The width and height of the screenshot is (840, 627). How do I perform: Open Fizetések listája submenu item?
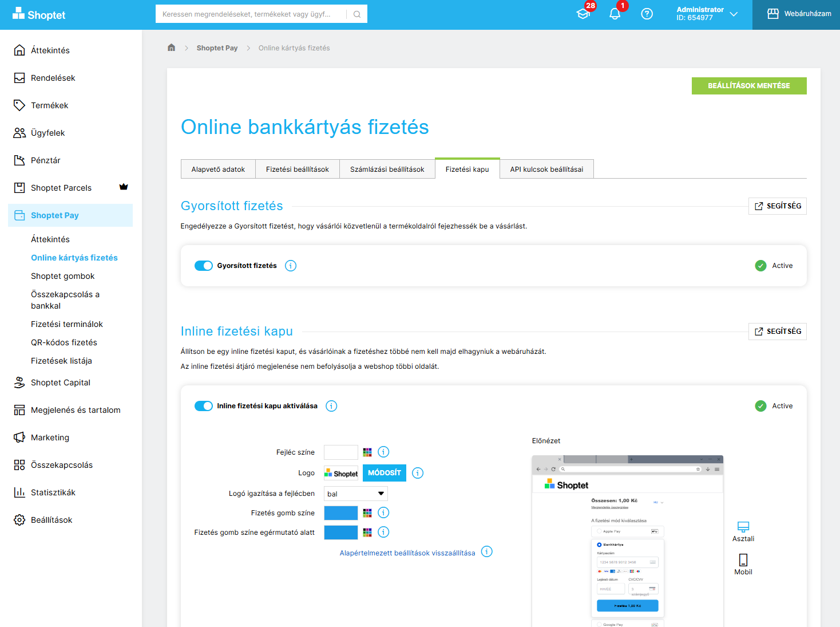(61, 361)
